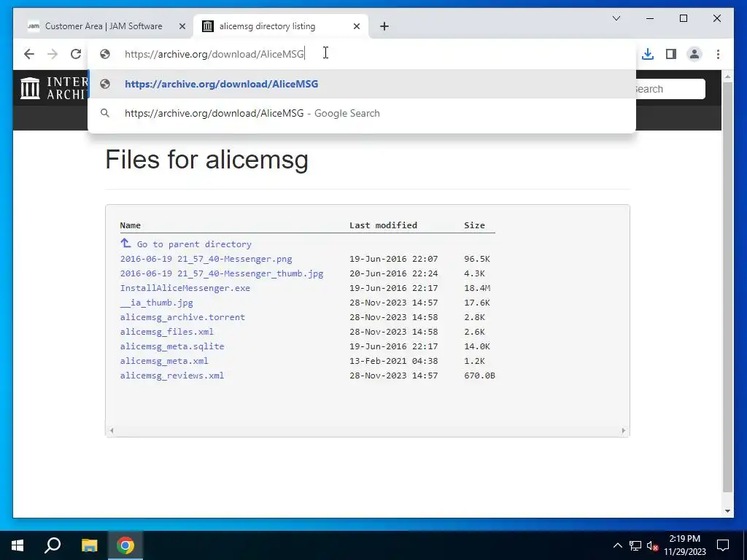
Task: Click the Internet Archive search box
Action: click(x=670, y=89)
